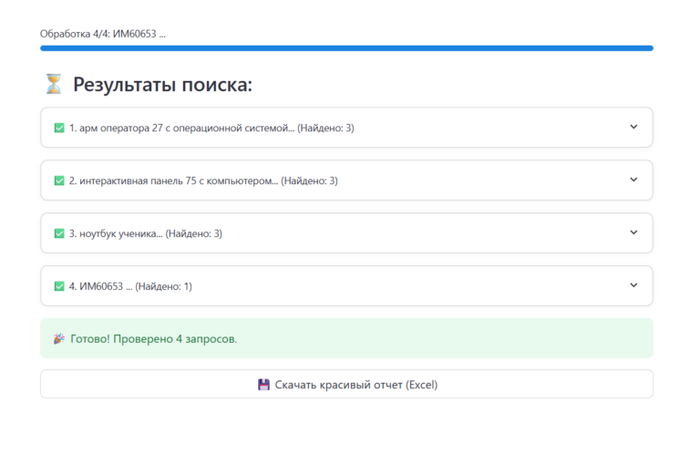This screenshot has width=700, height=454.
Task: Expand chevron for ноутбук ученика result
Action: click(x=633, y=232)
